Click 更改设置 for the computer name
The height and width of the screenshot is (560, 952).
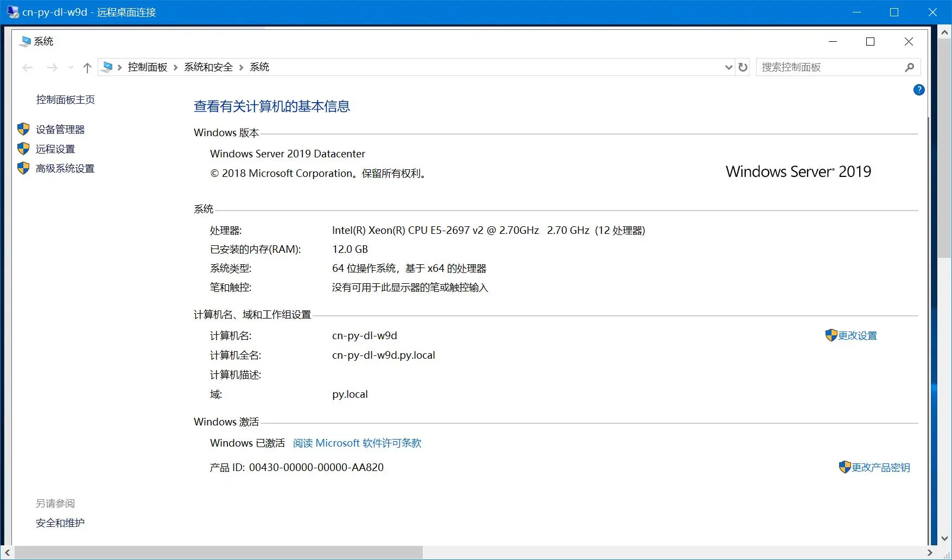click(857, 336)
